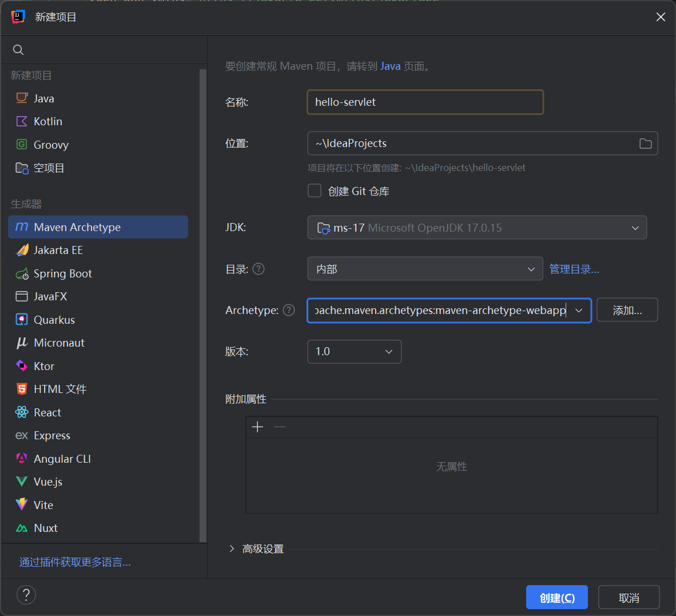Click the 创建(C) button
This screenshot has width=676, height=616.
[556, 598]
